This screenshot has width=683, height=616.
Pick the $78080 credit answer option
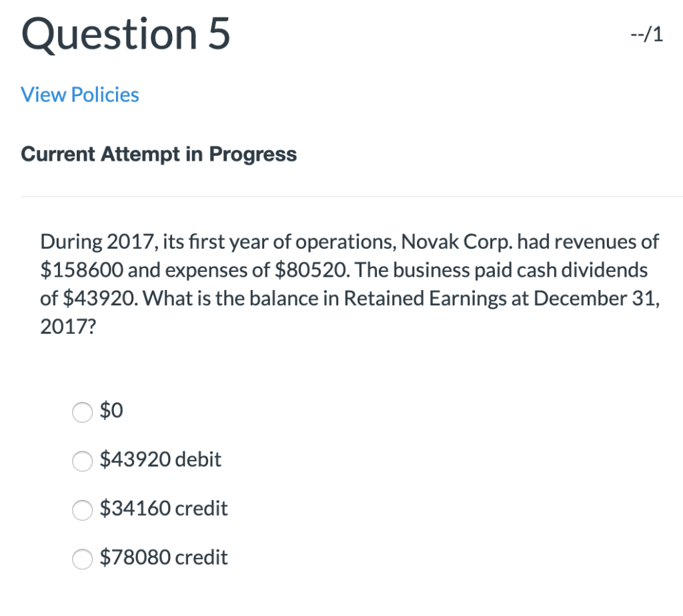point(82,559)
